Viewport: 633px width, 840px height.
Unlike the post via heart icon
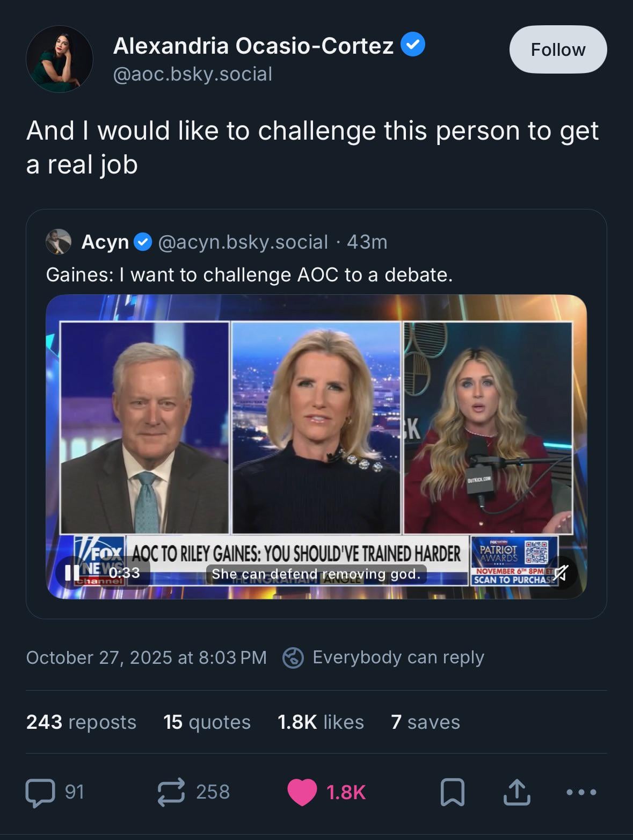(x=302, y=793)
